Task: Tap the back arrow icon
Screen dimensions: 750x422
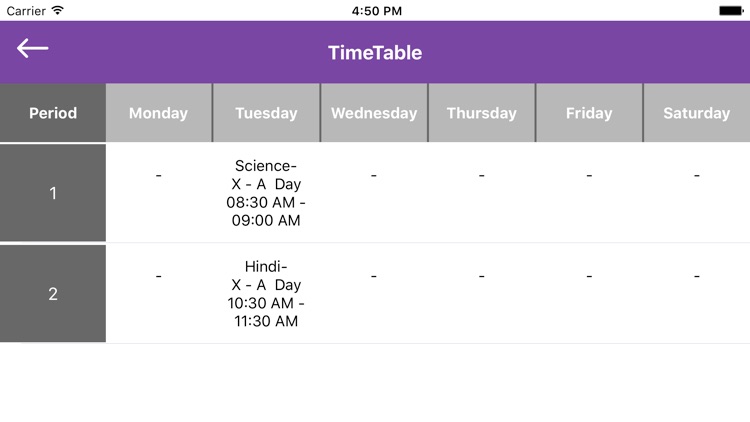Action: (32, 48)
